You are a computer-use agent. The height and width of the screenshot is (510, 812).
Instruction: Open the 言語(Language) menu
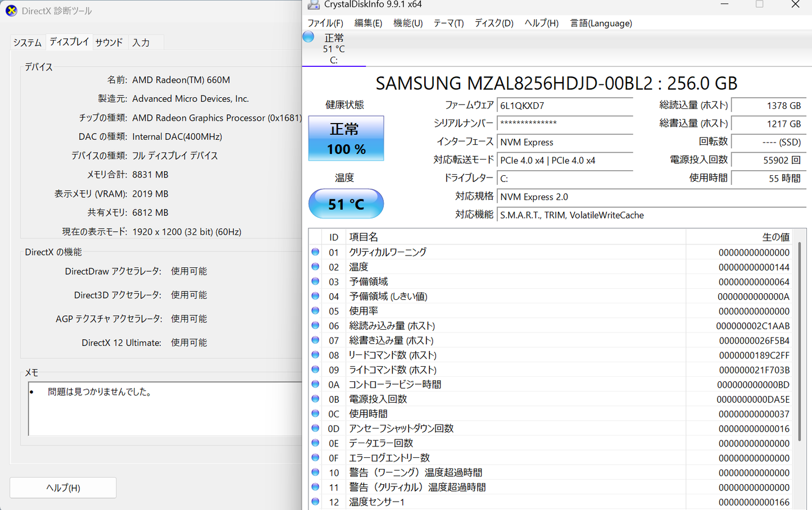click(x=601, y=23)
